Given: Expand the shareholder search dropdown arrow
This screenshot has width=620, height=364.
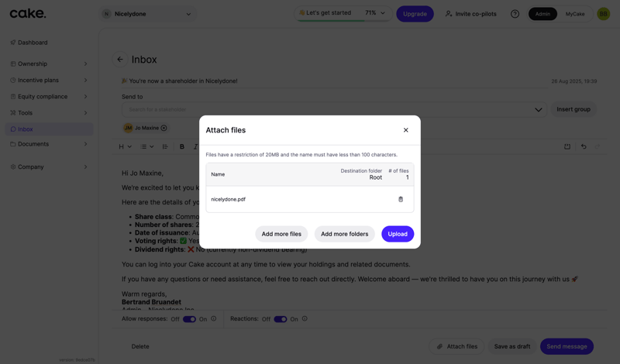Looking at the screenshot, I should coord(538,109).
